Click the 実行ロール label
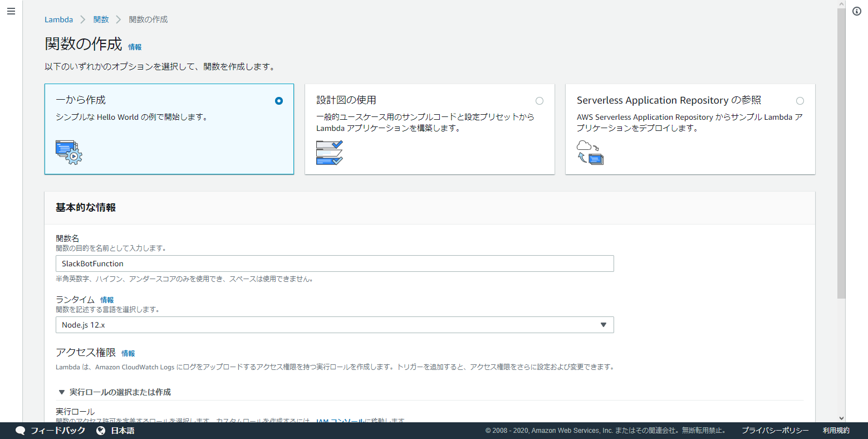Screen dimensions: 868x439 75,412
